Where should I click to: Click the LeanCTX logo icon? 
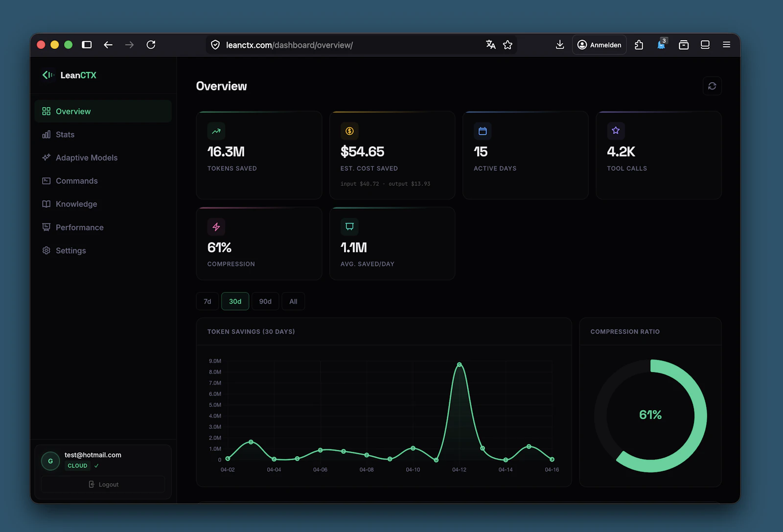[48, 75]
